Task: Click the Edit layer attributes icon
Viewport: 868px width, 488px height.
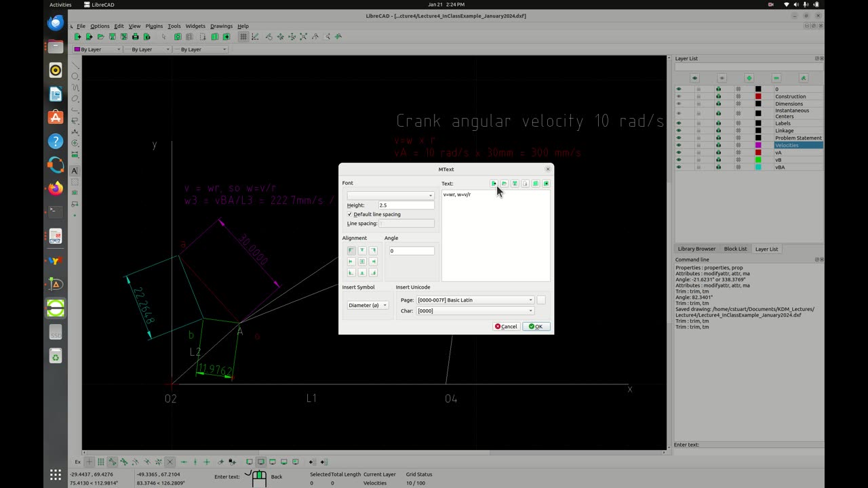Action: [804, 78]
